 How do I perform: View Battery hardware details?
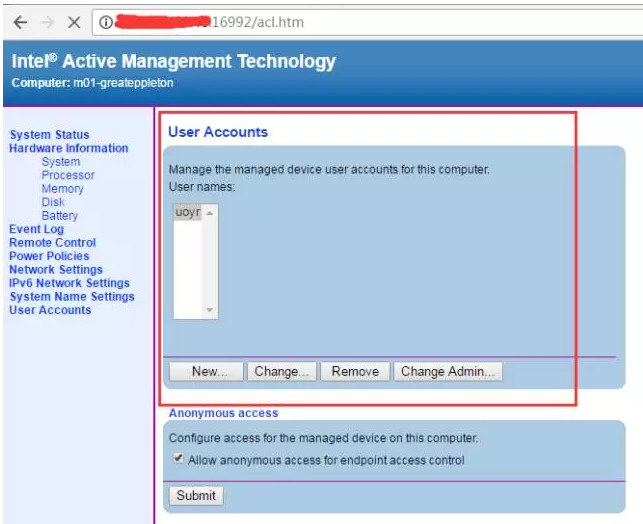[60, 215]
